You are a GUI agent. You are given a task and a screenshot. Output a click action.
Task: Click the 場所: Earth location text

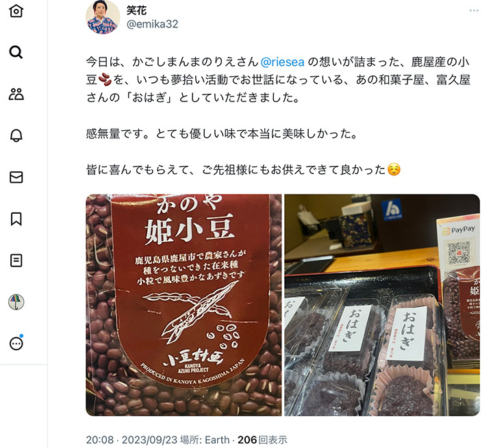[205, 440]
